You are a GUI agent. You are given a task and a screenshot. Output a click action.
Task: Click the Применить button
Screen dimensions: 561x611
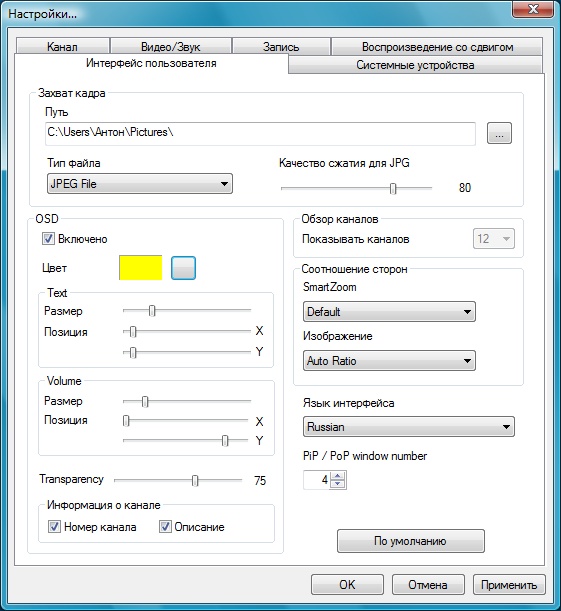coord(509,585)
